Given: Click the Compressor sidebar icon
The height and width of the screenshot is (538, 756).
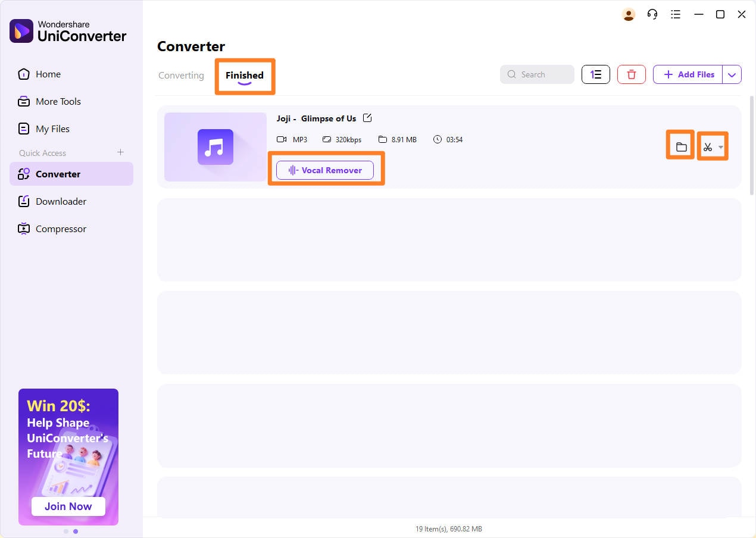Looking at the screenshot, I should [24, 229].
